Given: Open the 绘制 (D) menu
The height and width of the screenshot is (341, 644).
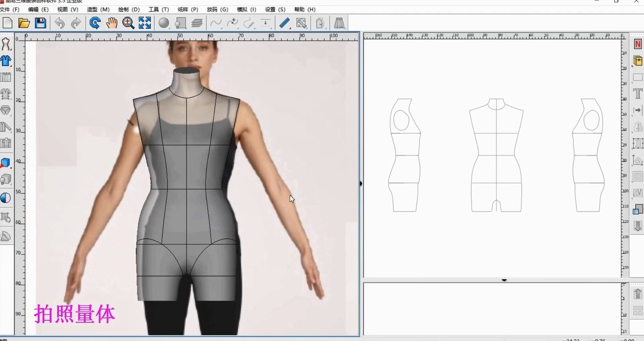Looking at the screenshot, I should coord(129,9).
